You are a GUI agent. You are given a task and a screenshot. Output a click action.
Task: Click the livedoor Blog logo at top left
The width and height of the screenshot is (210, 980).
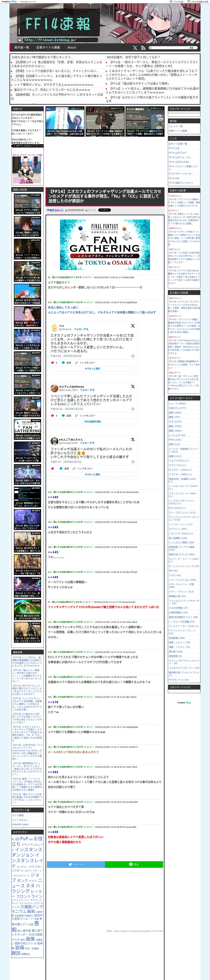(x=9, y=1)
